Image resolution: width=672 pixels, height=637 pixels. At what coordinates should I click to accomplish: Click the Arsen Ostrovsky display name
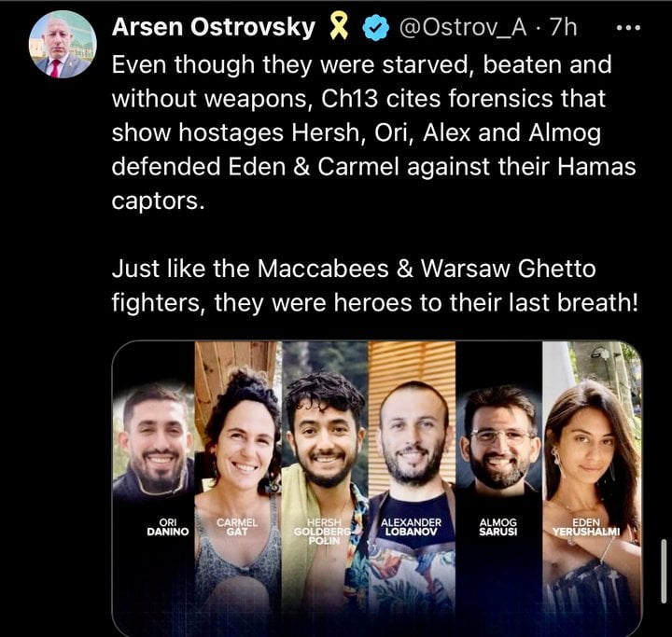[214, 27]
